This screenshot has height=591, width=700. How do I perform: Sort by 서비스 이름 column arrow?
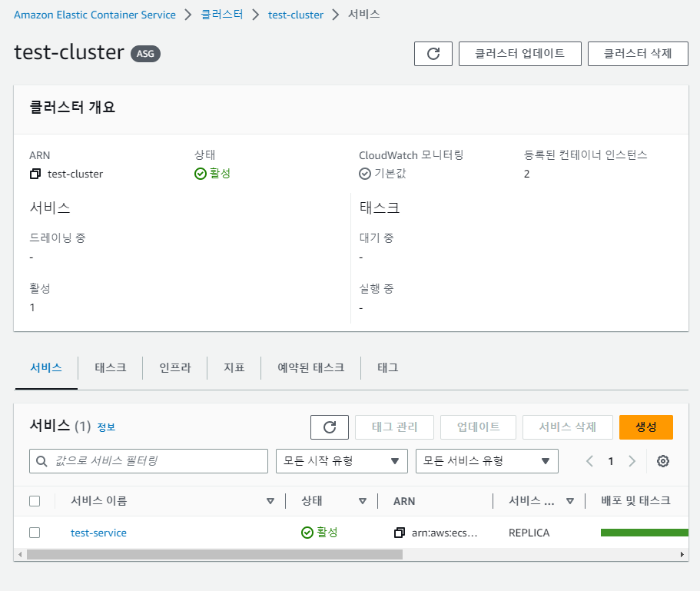(x=270, y=501)
